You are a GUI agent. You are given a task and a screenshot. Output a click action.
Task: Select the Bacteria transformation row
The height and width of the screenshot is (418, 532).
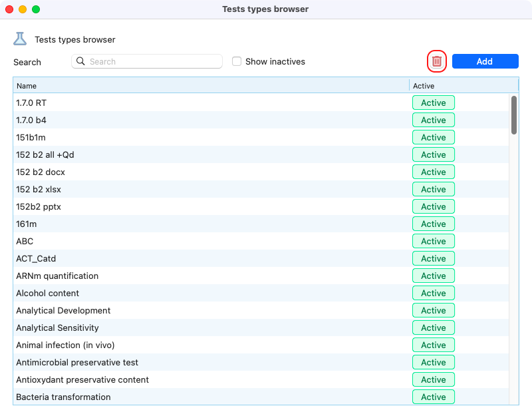[x=261, y=397]
